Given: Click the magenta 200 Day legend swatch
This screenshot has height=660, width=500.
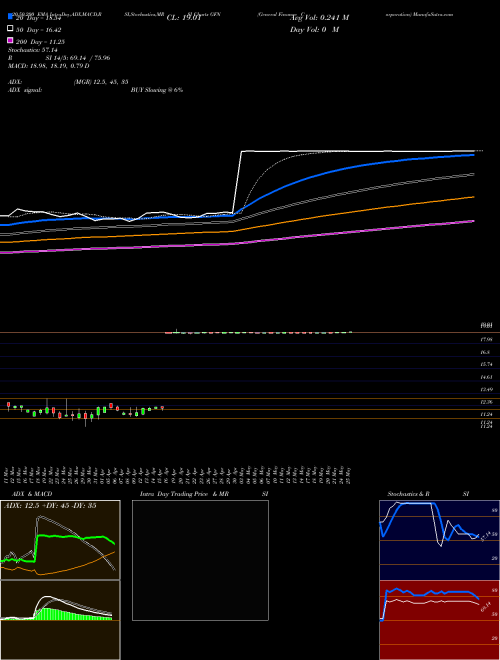Looking at the screenshot, I should click(11, 40).
